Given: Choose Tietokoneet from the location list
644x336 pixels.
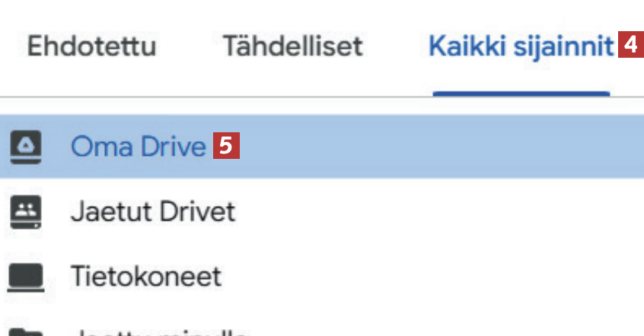Looking at the screenshot, I should (x=145, y=276).
